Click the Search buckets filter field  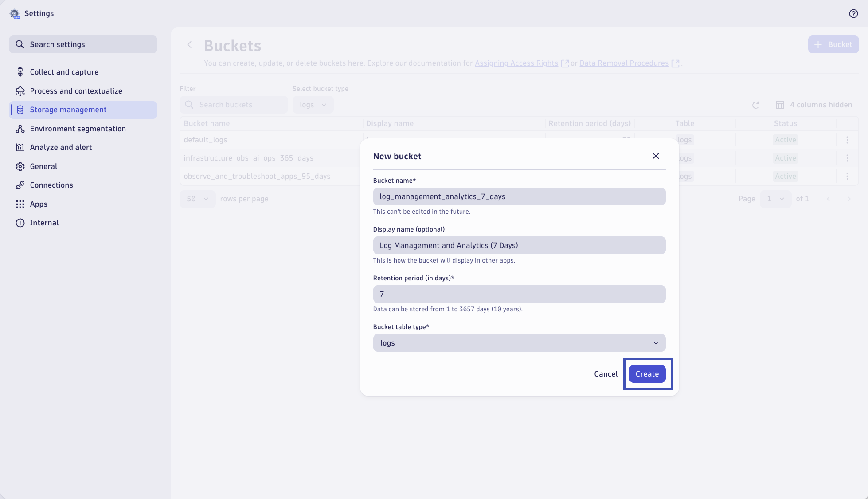tap(234, 105)
